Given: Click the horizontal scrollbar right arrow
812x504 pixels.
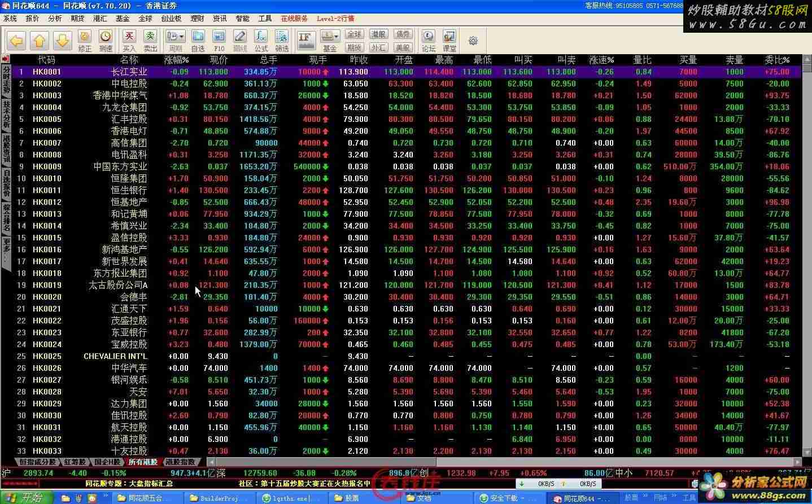Looking at the screenshot, I should click(x=797, y=462).
